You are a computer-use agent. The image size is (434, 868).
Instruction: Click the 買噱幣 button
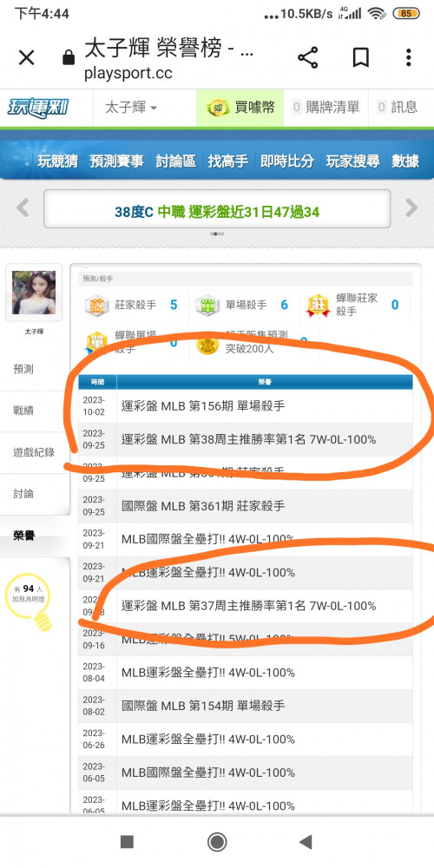coord(240,108)
